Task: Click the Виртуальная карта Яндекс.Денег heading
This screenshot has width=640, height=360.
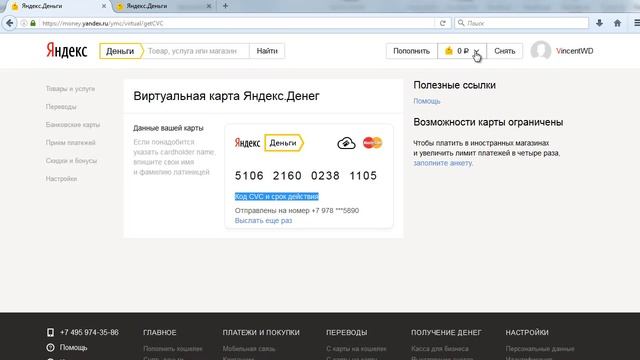Action: point(227,96)
